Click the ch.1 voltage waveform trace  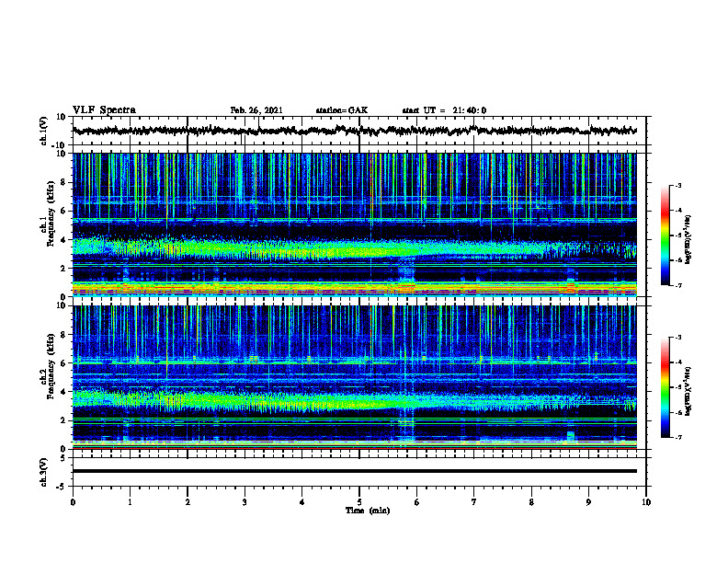355,131
